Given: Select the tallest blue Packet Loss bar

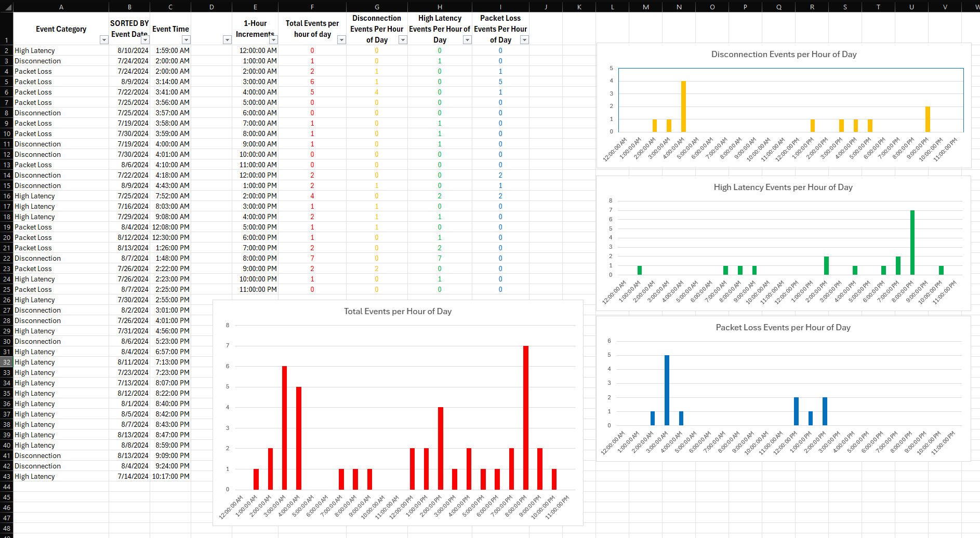Looking at the screenshot, I should pos(667,391).
